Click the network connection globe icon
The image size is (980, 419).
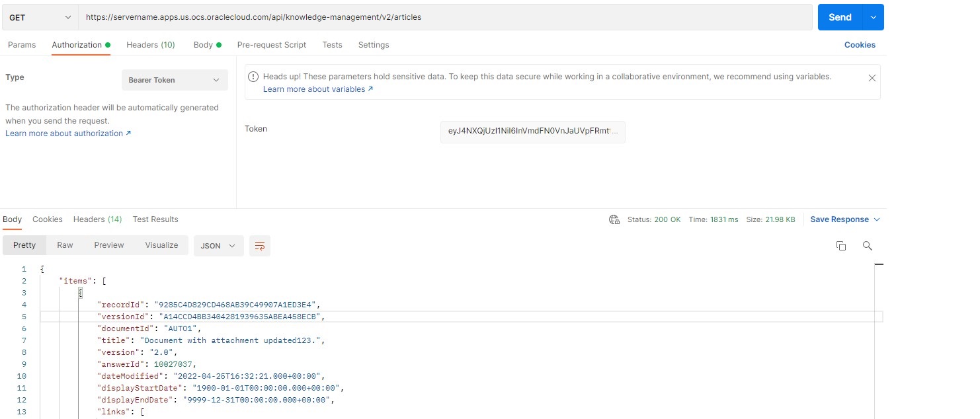[x=614, y=219]
